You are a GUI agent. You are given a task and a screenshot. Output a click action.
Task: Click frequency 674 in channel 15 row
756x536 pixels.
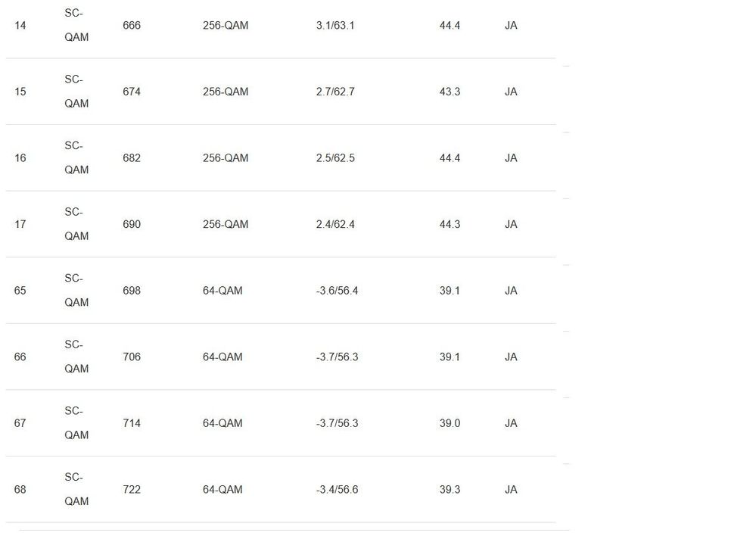(132, 92)
